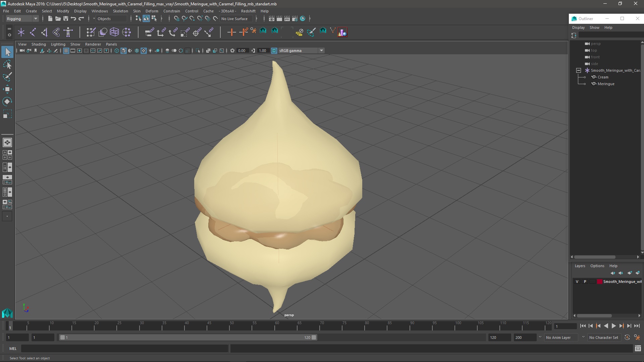Click the MEL command input field
The width and height of the screenshot is (644, 362).
124,349
